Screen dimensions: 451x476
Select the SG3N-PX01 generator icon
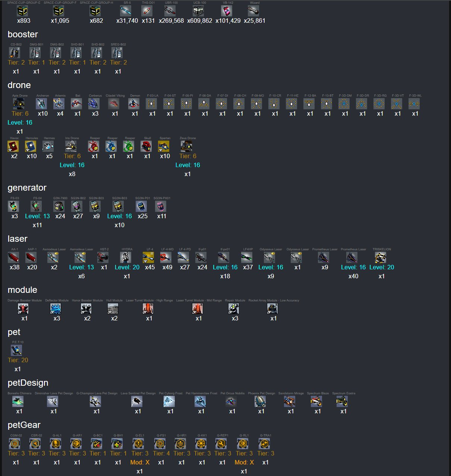[x=161, y=206]
